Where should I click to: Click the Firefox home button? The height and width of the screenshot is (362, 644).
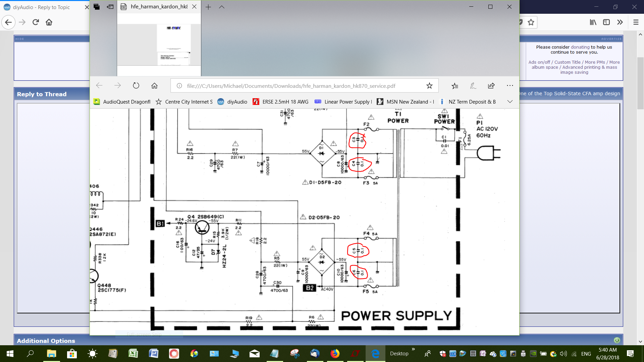pos(49,22)
